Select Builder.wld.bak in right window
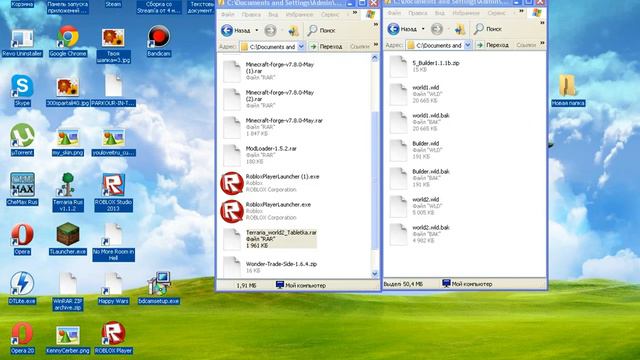The width and height of the screenshot is (640, 360). click(420, 178)
